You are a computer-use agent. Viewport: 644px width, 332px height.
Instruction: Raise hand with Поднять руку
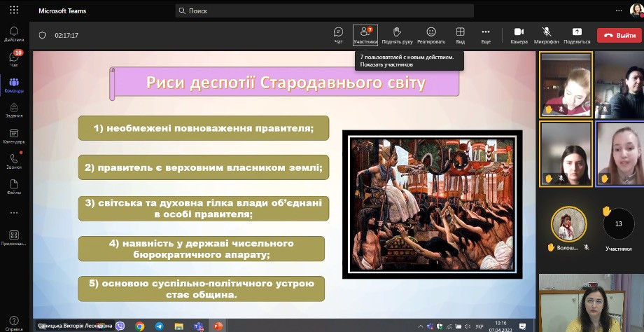tap(397, 36)
